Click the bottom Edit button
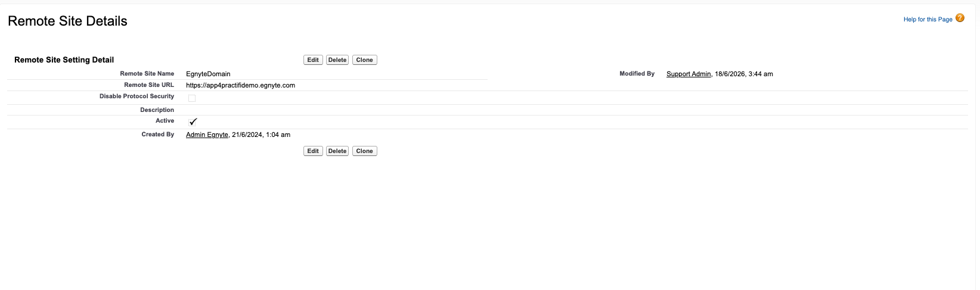 click(313, 151)
